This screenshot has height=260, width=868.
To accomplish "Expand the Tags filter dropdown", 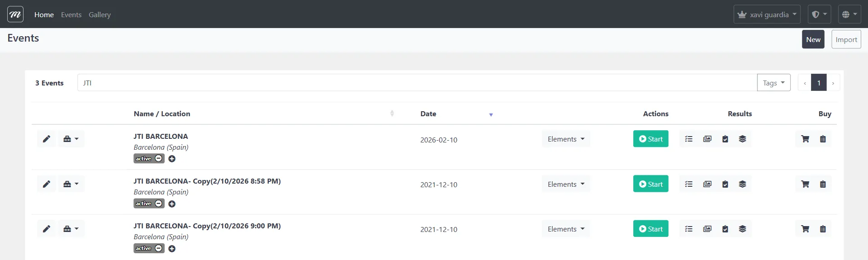I will (x=773, y=83).
